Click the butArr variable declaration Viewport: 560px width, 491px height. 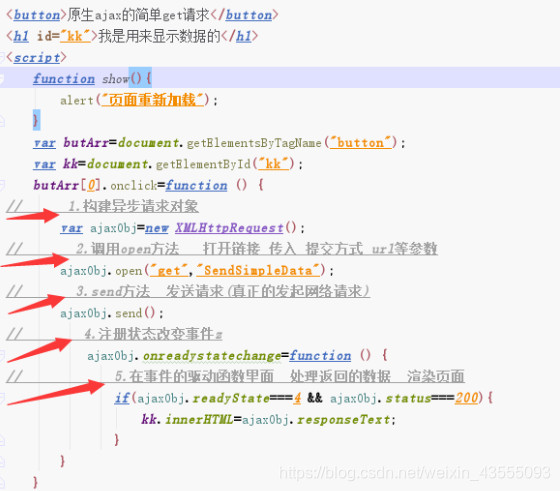(x=86, y=143)
